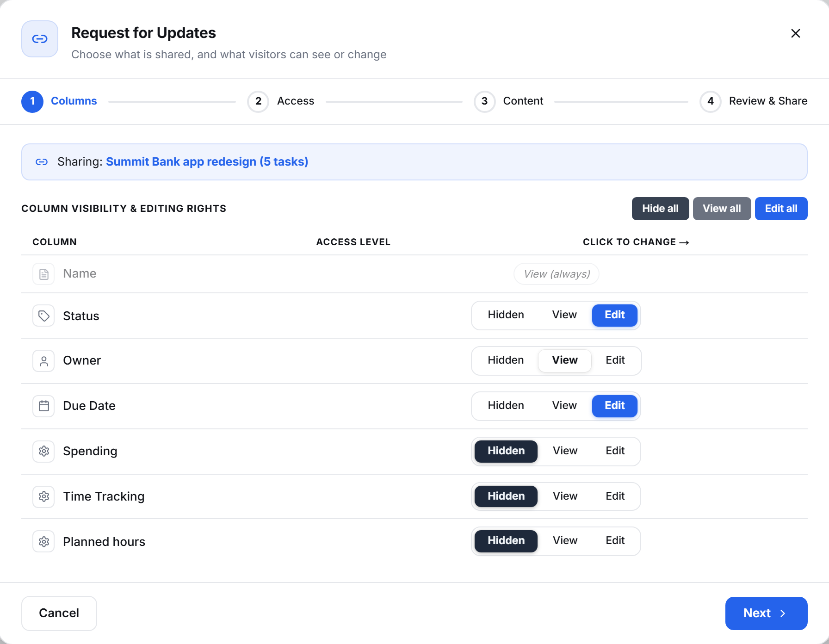Click the Cancel button
Image resolution: width=829 pixels, height=644 pixels.
tap(59, 613)
